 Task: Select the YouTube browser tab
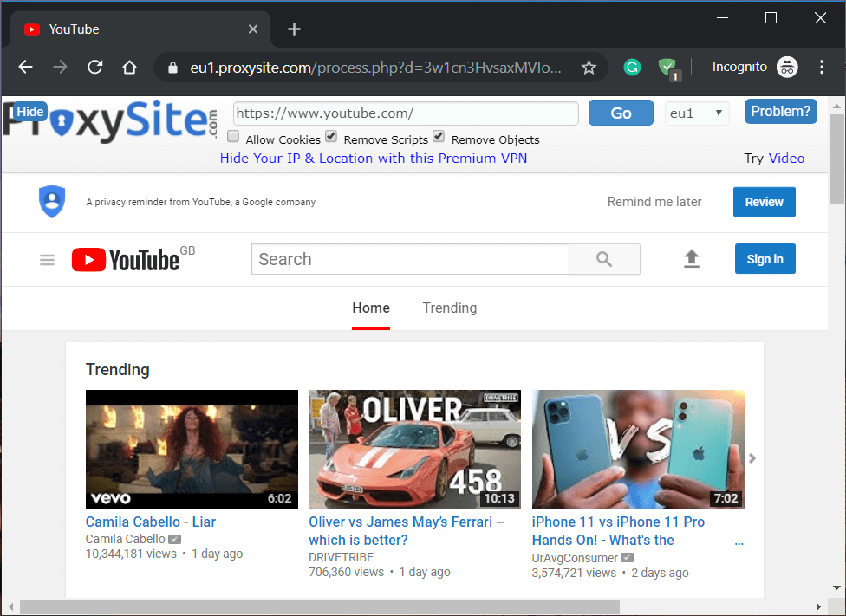tap(140, 29)
